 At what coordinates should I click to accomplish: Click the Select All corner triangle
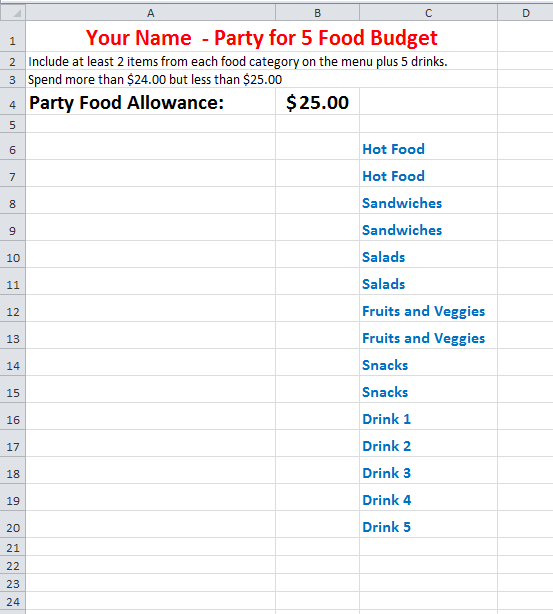point(13,13)
